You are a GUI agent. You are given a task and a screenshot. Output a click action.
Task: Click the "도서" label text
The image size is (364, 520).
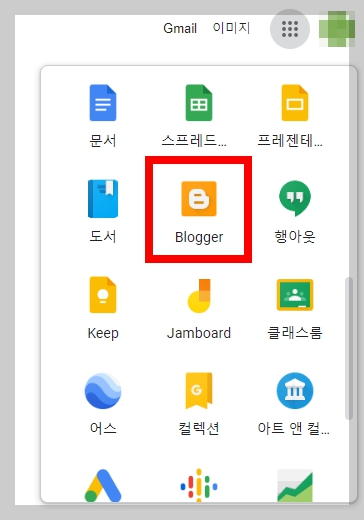(x=103, y=237)
